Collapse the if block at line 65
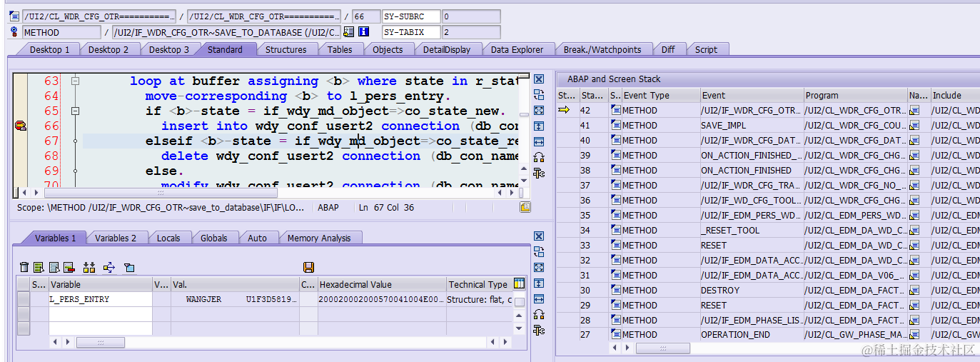The height and width of the screenshot is (362, 980). [75, 111]
